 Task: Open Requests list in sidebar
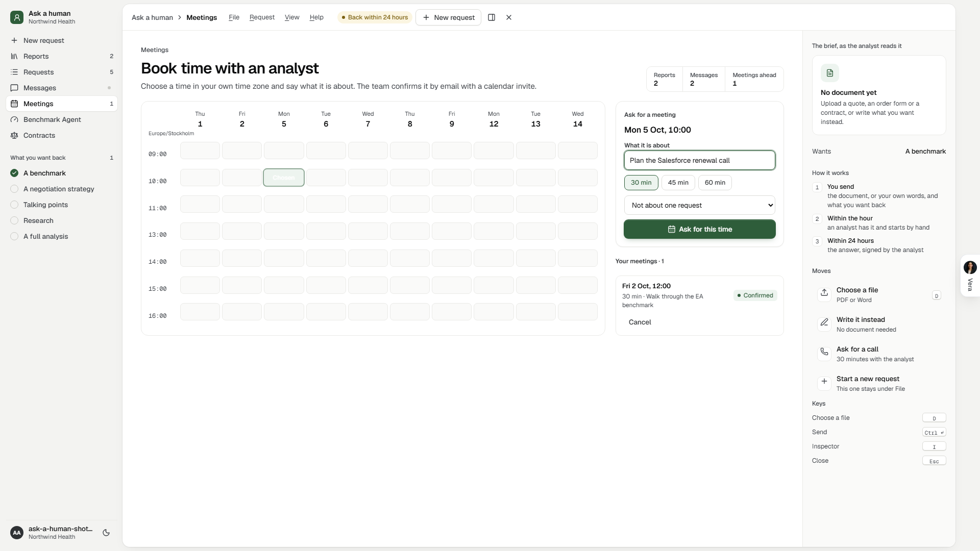(x=62, y=72)
